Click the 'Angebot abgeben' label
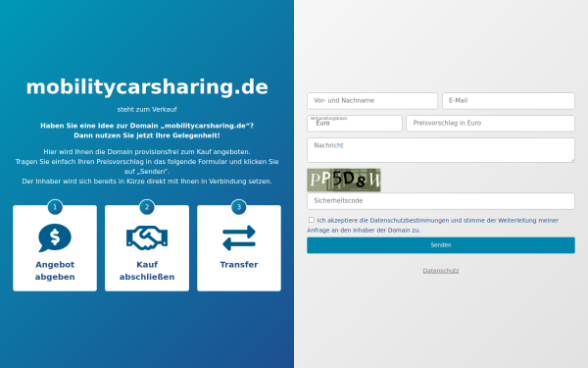588x368 pixels. point(55,271)
